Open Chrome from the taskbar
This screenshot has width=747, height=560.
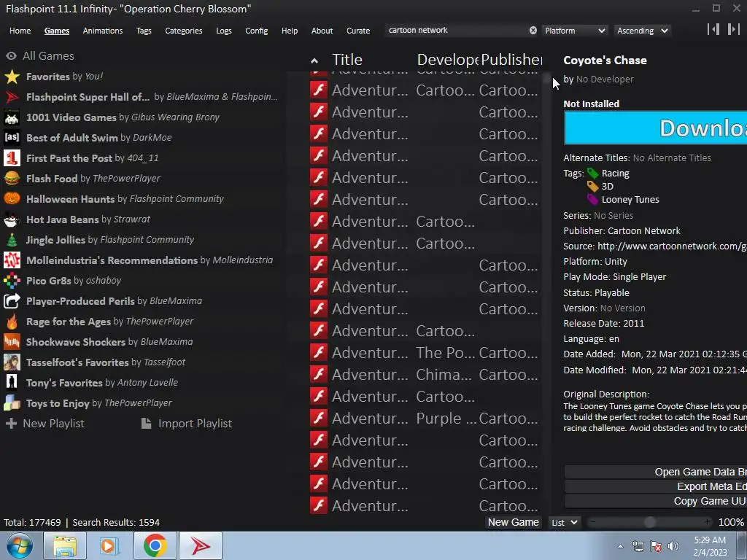pos(155,545)
